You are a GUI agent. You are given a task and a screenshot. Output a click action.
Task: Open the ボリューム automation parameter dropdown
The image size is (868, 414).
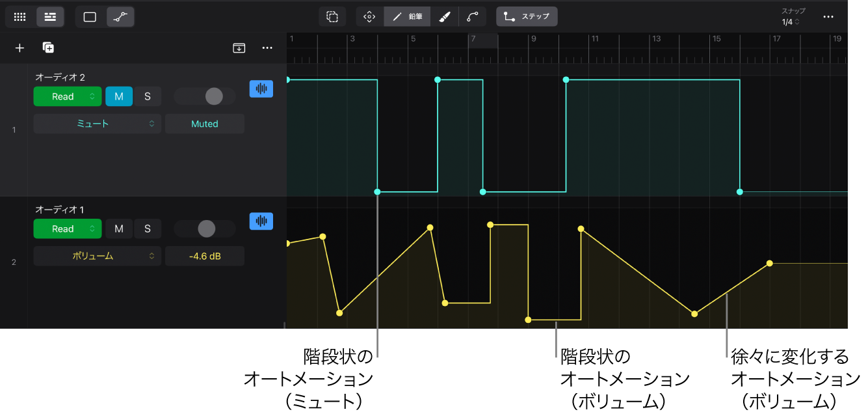point(97,256)
